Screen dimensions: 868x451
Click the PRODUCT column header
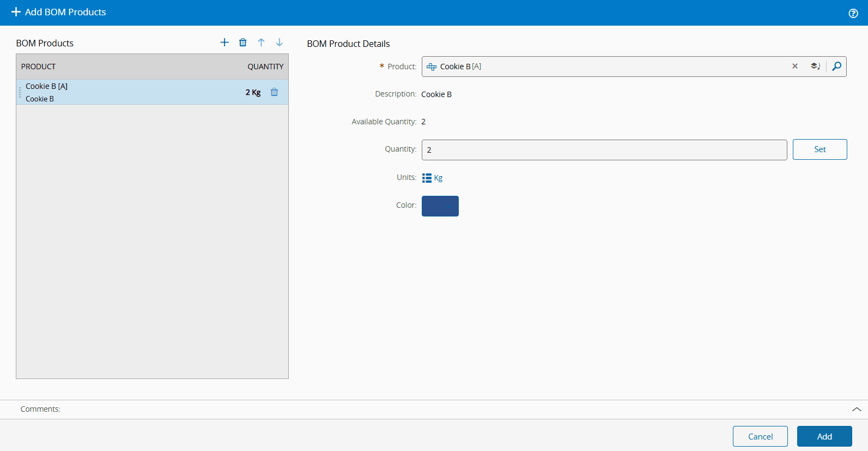point(39,67)
